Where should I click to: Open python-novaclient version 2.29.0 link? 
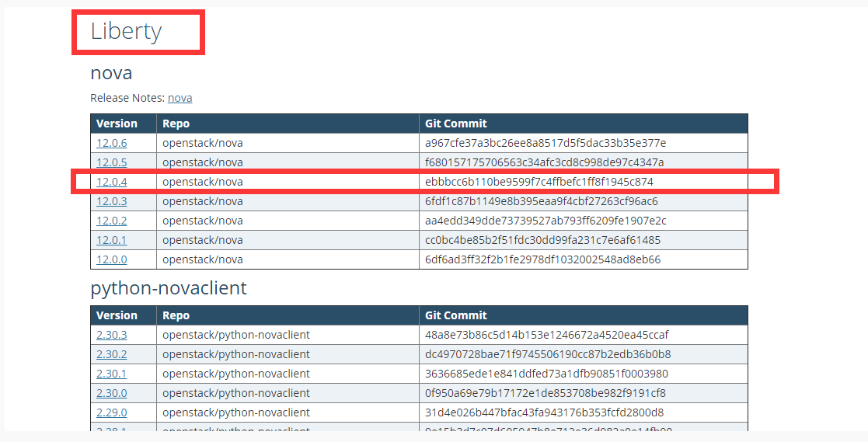[x=111, y=412]
